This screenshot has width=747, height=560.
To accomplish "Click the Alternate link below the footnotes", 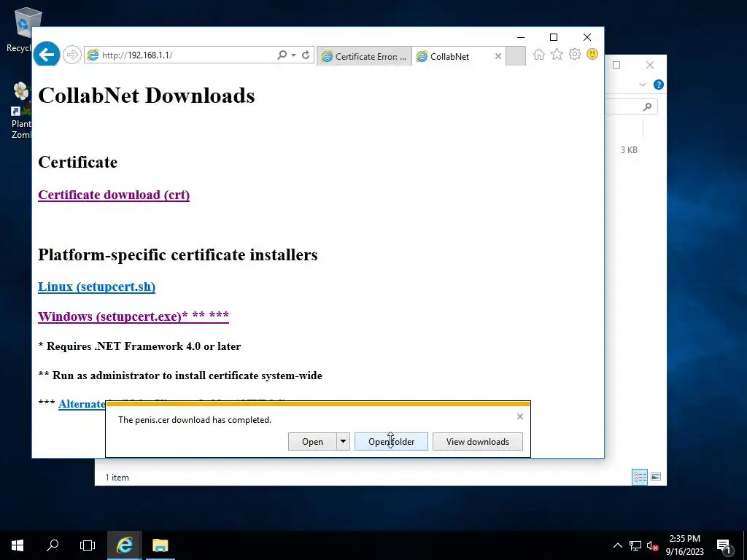I will 82,404.
